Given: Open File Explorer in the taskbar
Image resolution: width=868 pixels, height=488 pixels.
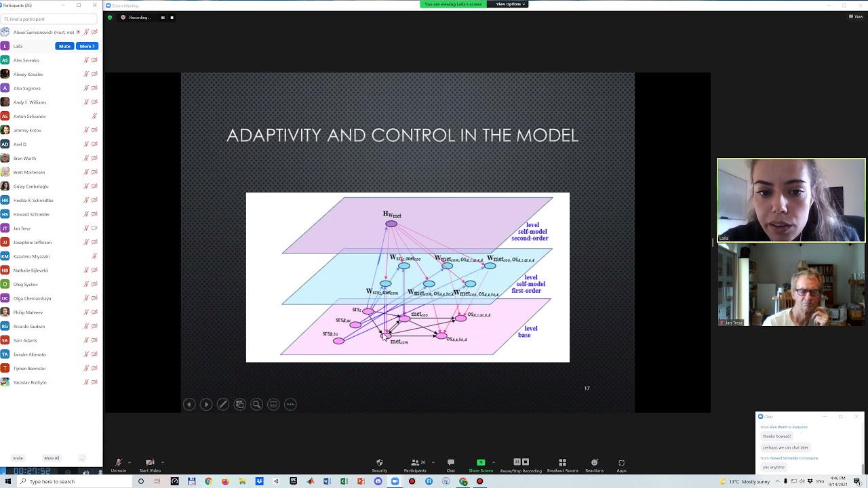Looking at the screenshot, I should click(x=242, y=482).
